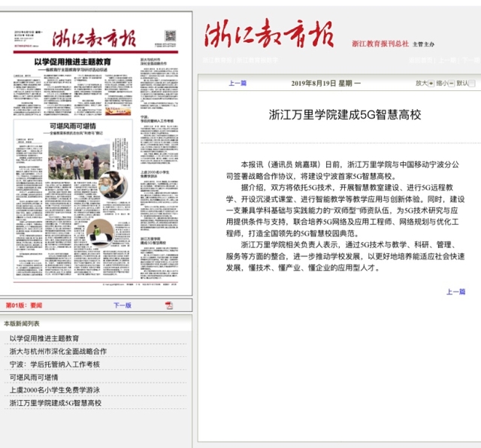Go to next page with 下一版
Viewport: 481px width, 448px height.
pos(123,305)
